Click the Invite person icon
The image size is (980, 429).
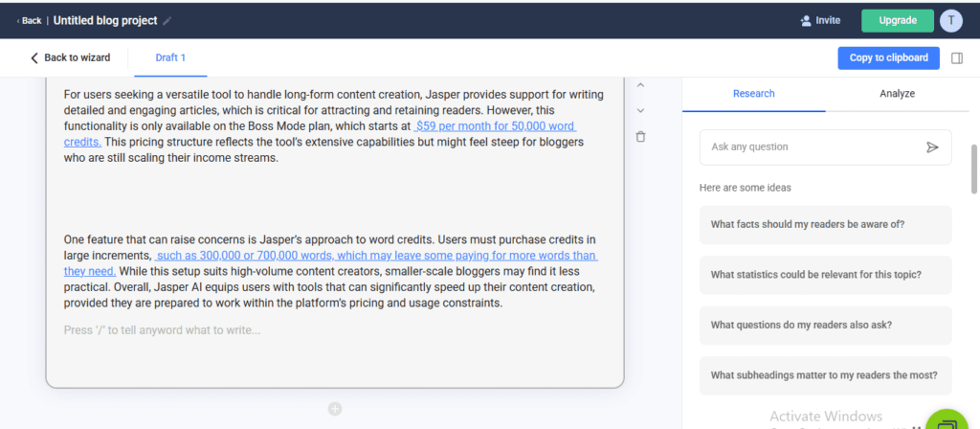806,21
